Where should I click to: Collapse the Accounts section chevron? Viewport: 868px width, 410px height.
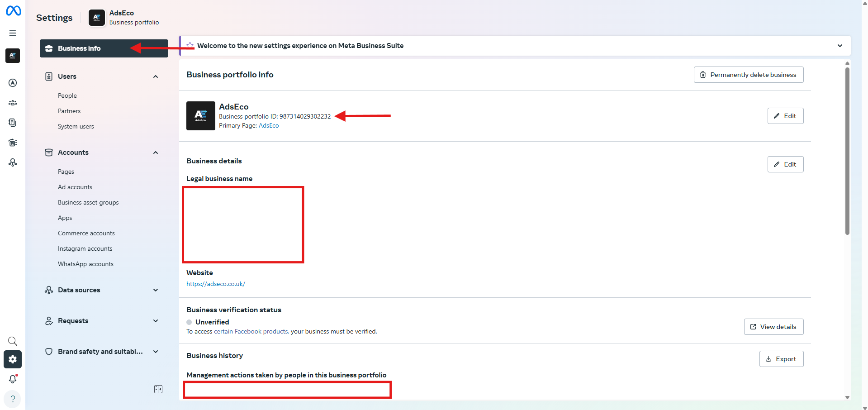(156, 153)
